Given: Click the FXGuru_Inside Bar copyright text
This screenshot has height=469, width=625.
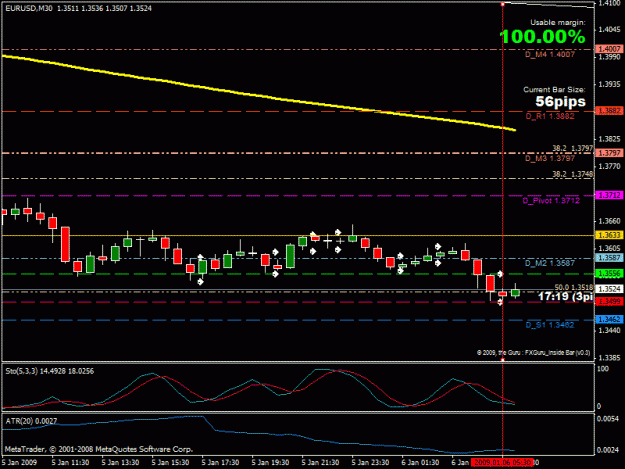Looking at the screenshot, I should (533, 353).
